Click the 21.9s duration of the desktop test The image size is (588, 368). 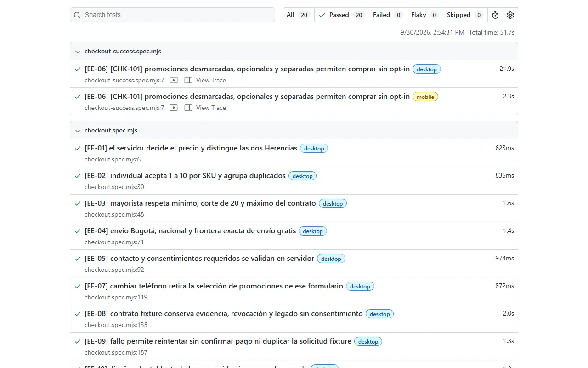[x=507, y=69]
